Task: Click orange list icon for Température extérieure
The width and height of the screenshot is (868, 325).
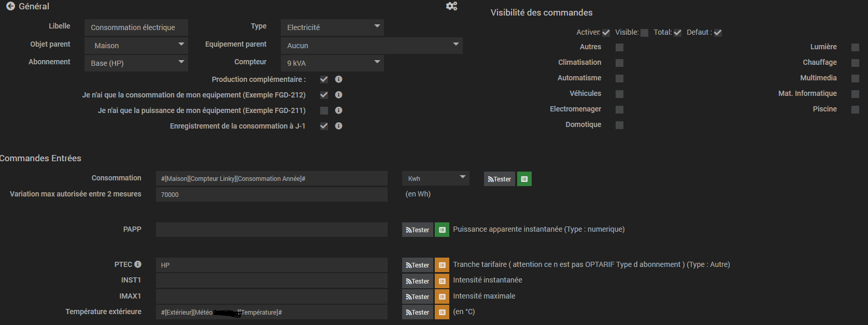Action: click(442, 312)
